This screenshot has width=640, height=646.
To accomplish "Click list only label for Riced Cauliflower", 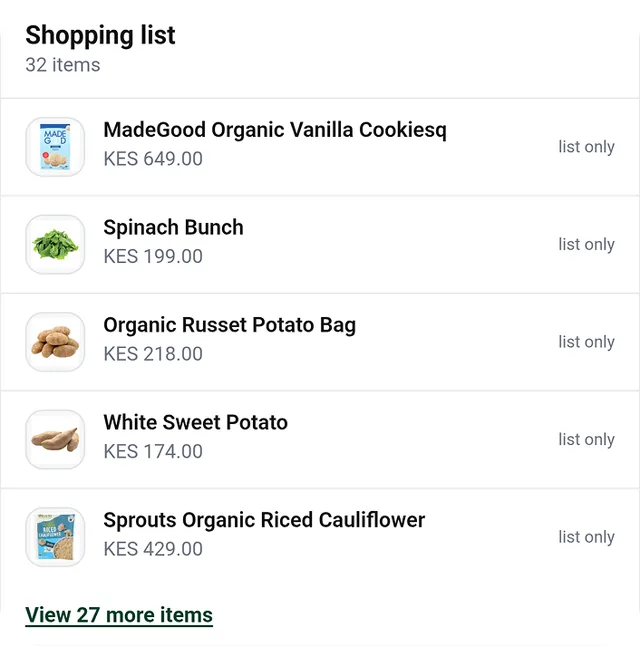I will (586, 537).
